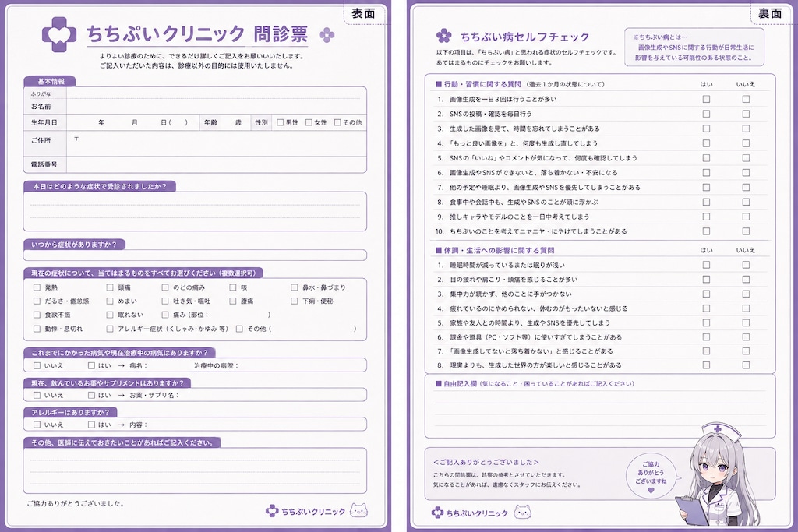Viewport: 798px width, 532px height.
Task: Click the 基本情報 section header
Action: [x=50, y=81]
